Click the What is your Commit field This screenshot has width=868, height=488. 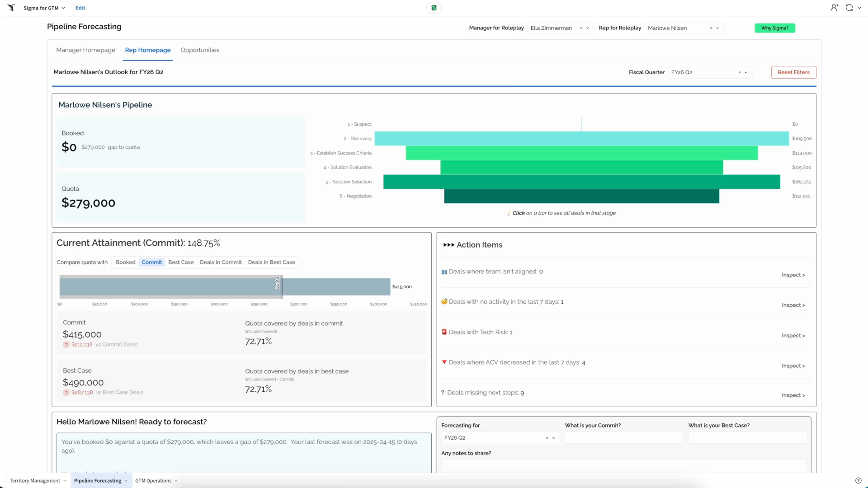click(x=623, y=437)
